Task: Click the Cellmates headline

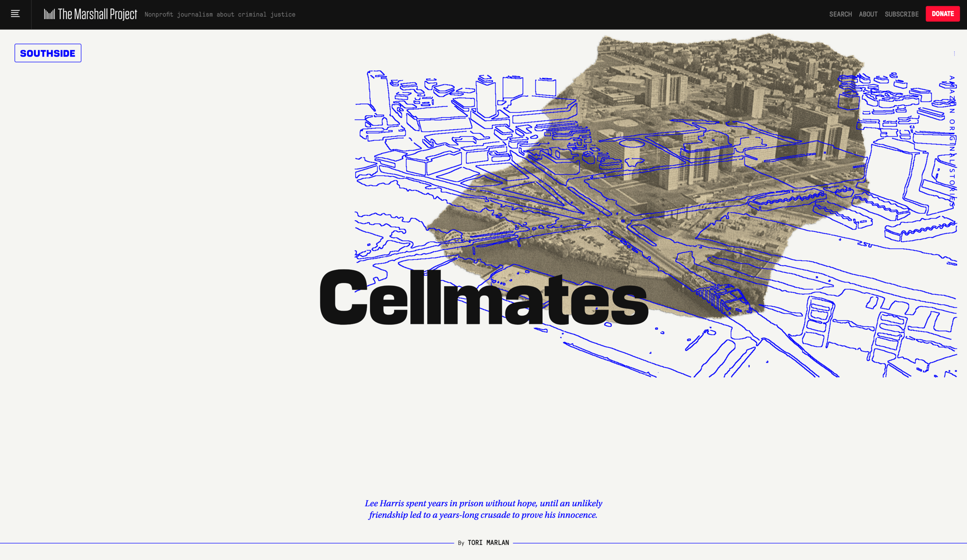Action: click(483, 297)
